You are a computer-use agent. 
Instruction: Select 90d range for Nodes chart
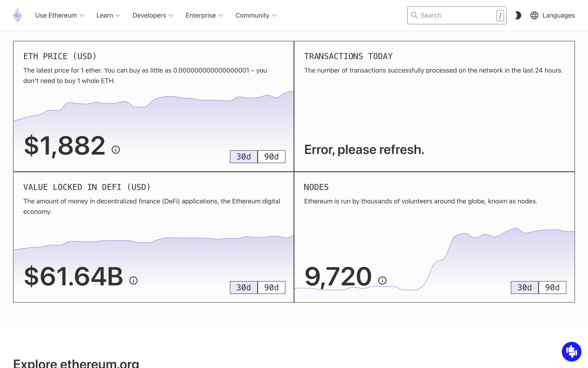click(552, 288)
